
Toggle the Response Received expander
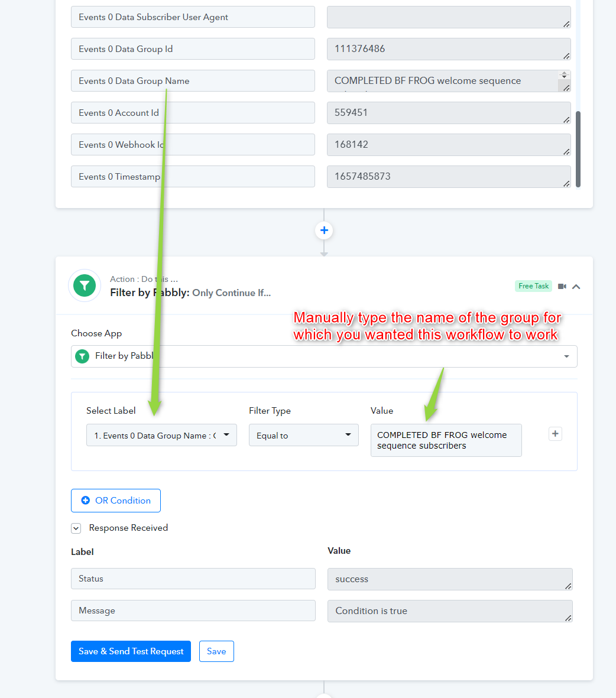pos(76,528)
